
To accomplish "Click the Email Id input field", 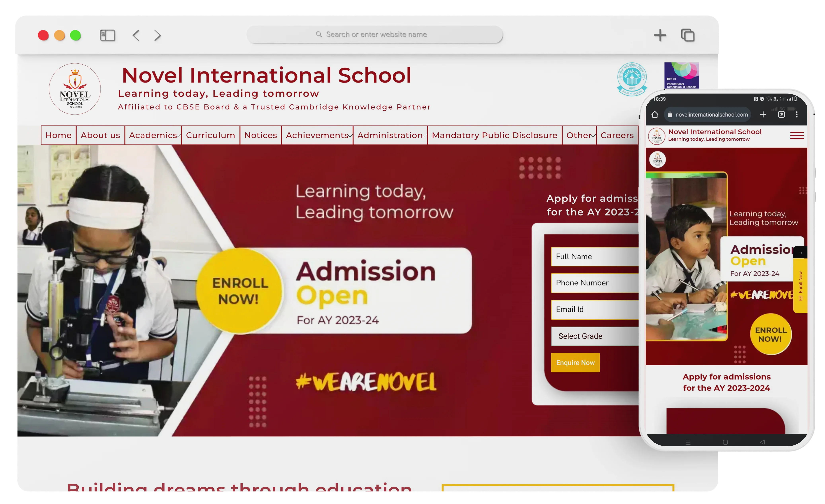I will coord(595,309).
